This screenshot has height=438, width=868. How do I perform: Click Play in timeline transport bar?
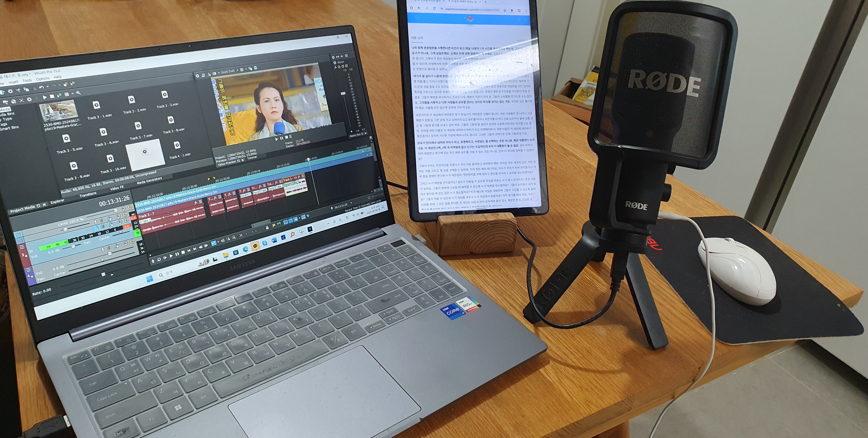coord(171,256)
